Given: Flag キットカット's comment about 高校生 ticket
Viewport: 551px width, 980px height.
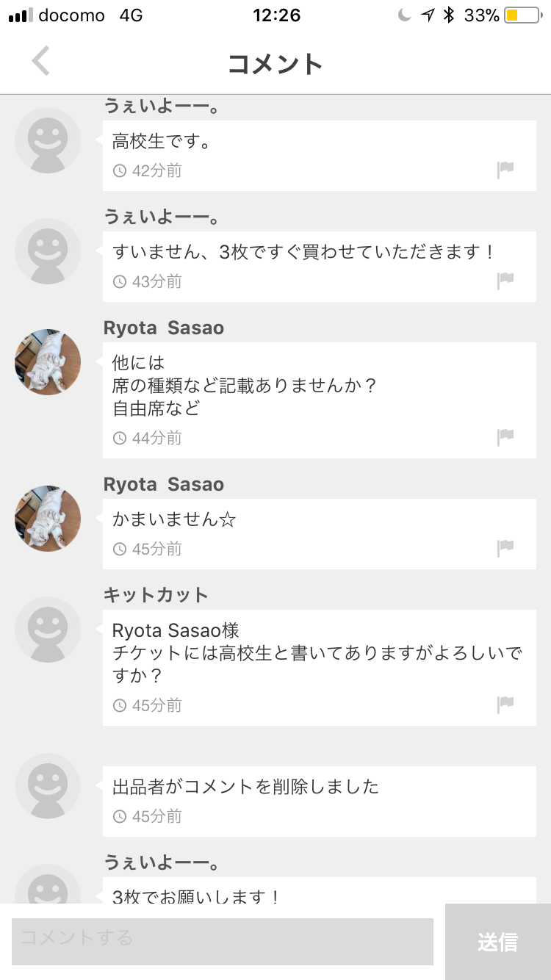Looking at the screenshot, I should click(x=505, y=705).
